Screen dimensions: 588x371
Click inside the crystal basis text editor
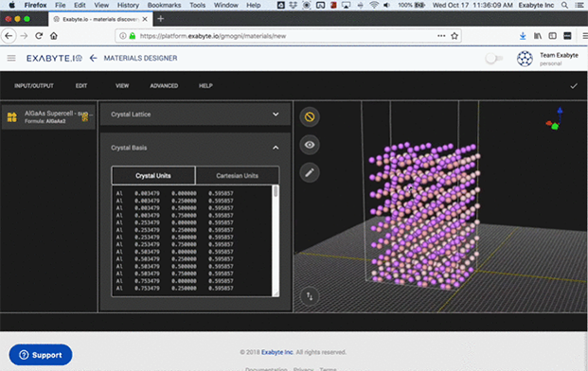click(x=192, y=240)
